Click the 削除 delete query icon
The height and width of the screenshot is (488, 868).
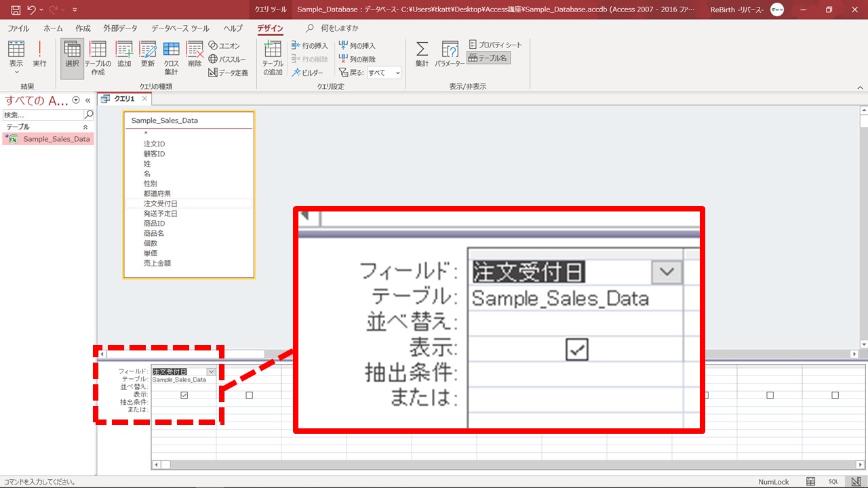point(195,54)
